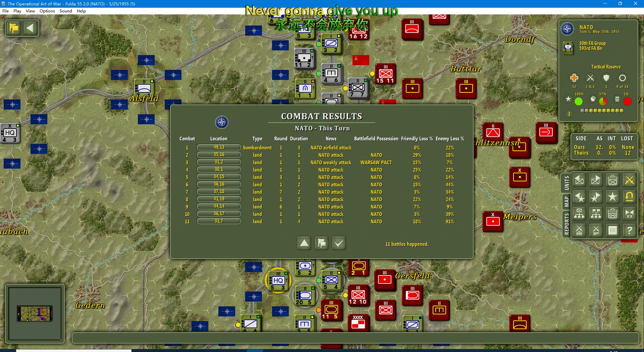Click the crossed swords attack strength icon
This screenshot has height=352, width=644.
pos(590,78)
